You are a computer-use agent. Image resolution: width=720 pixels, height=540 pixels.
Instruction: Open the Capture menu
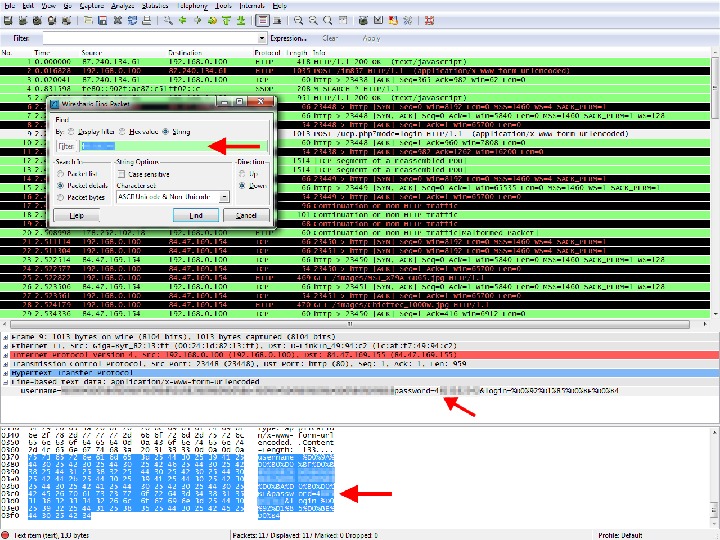point(91,6)
